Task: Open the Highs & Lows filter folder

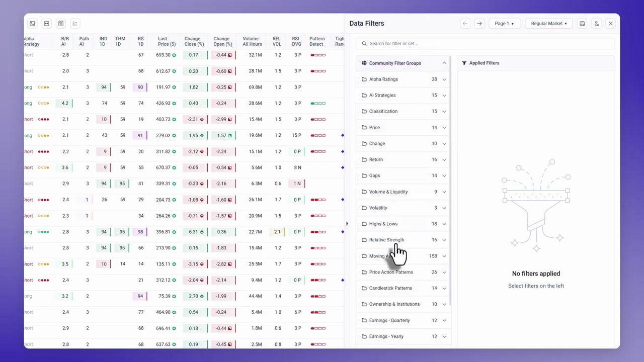Action: pos(403,224)
